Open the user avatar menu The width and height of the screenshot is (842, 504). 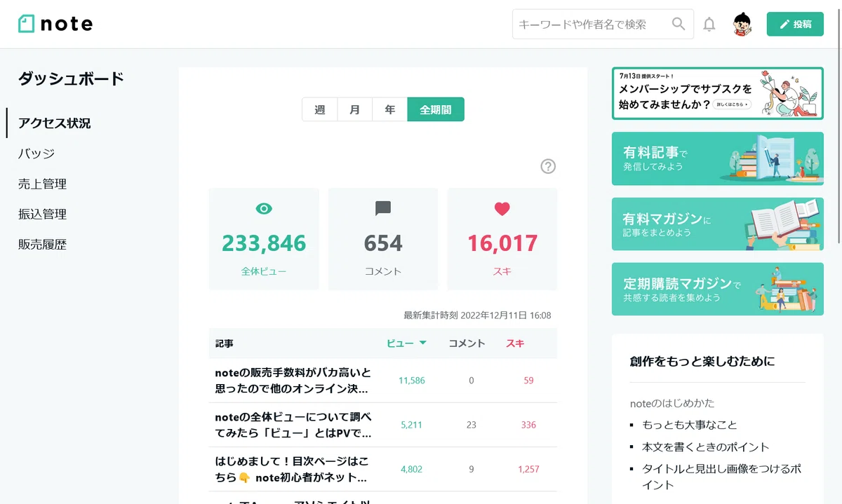point(742,25)
